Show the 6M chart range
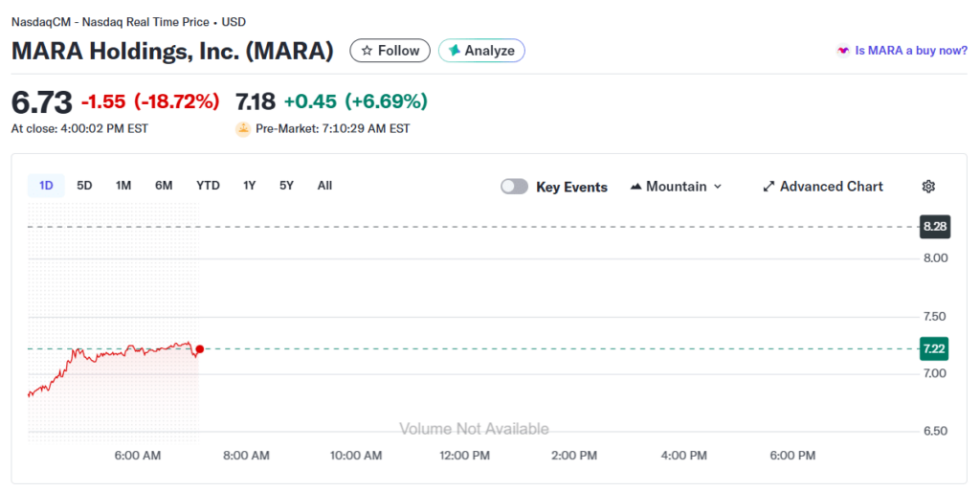The image size is (980, 492). pyautogui.click(x=164, y=186)
